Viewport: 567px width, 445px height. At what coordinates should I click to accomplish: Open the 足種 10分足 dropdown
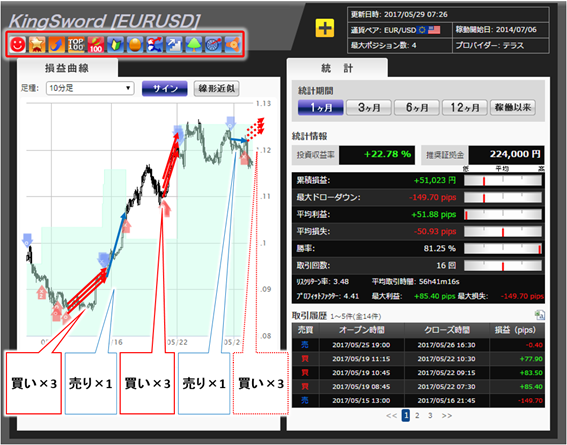pos(90,88)
